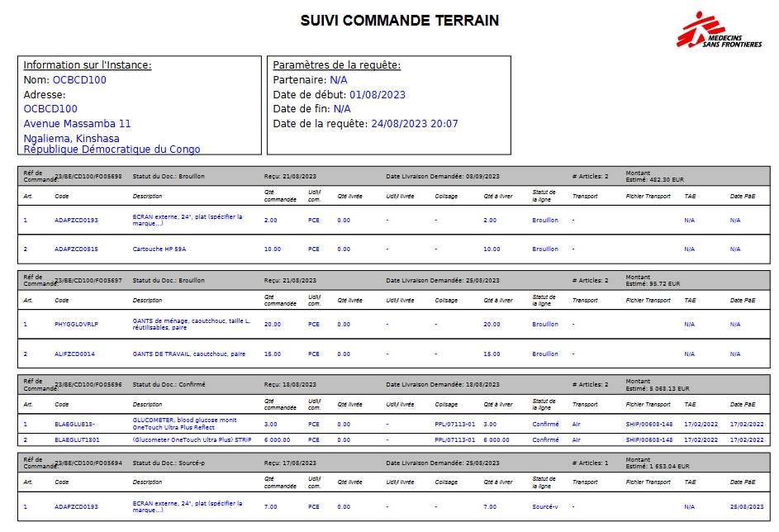
Task: Select order header ending in FO05696
Action: click(x=88, y=384)
